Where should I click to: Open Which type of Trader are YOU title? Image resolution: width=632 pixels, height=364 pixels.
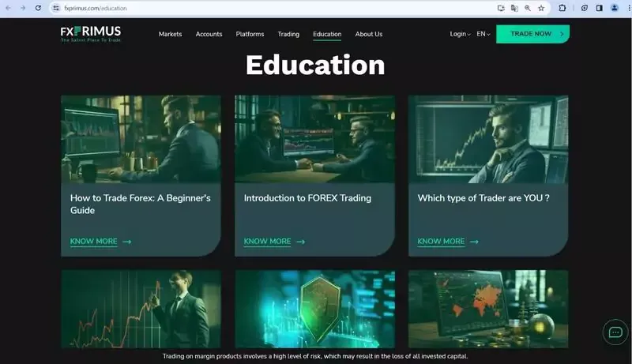[483, 198]
